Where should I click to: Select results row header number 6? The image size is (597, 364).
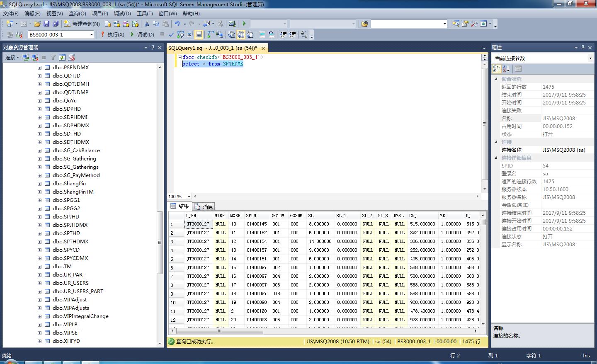(176, 268)
